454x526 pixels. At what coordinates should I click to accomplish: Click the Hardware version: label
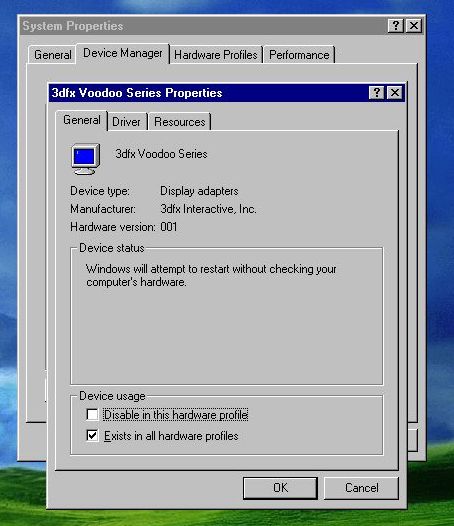pyautogui.click(x=113, y=227)
